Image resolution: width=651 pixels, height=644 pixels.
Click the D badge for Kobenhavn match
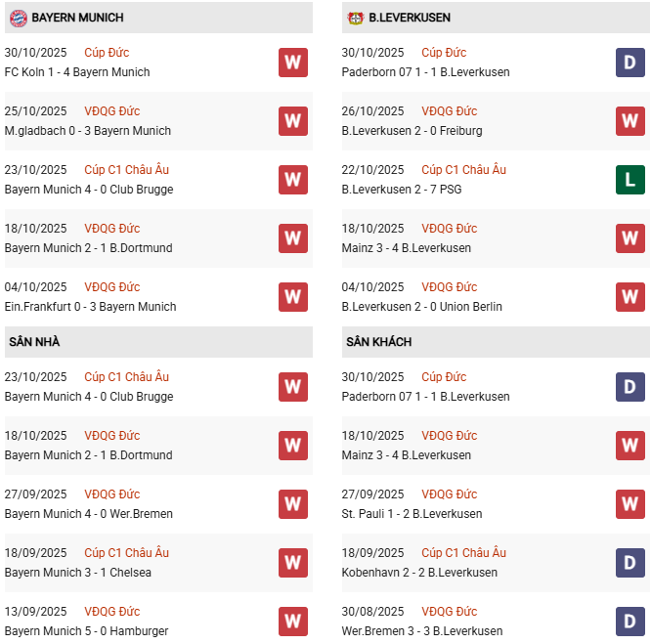tap(630, 563)
